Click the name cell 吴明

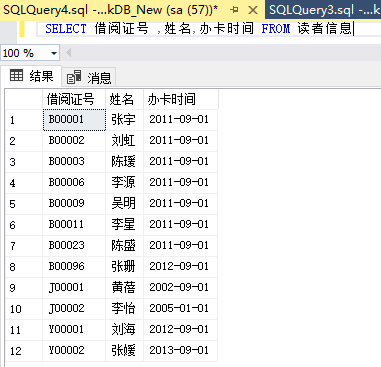pyautogui.click(x=124, y=204)
